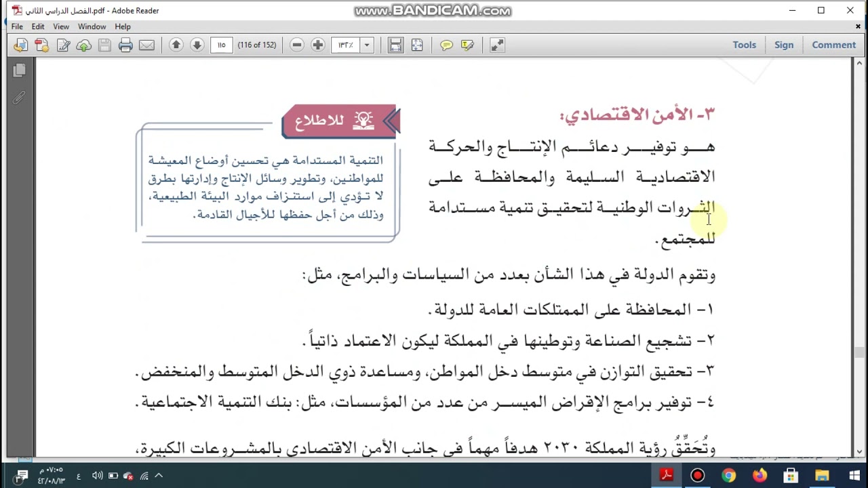Go to next page with down arrow
Screen dimensions: 868x488
197,45
